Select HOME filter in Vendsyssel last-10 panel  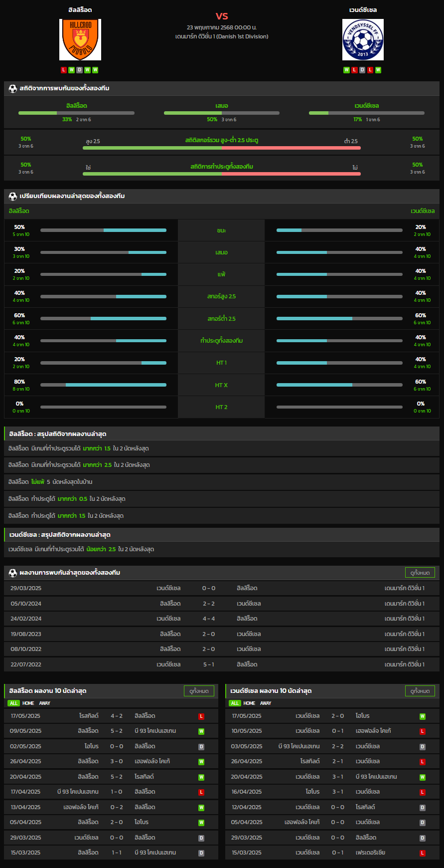click(250, 703)
